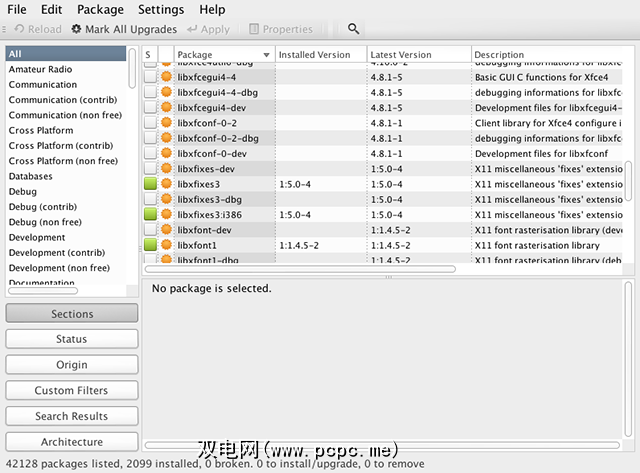Click the Apply toolbar button
This screenshot has width=640, height=473.
(208, 29)
